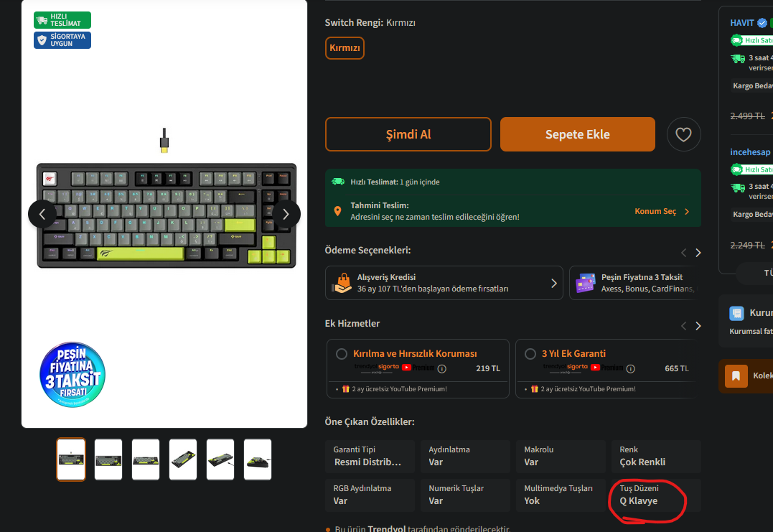Click the Makrolu Var feature card
This screenshot has height=532, width=773.
(561, 457)
